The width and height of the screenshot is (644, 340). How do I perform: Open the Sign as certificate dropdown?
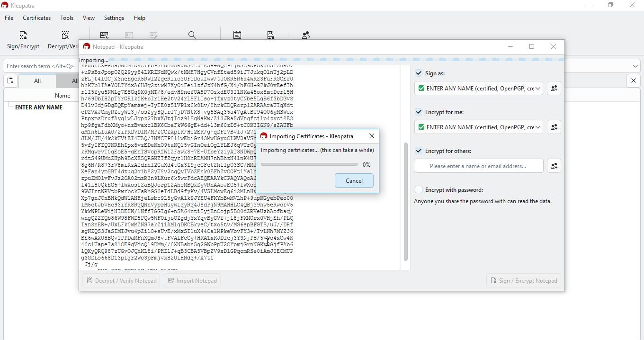[x=479, y=88]
